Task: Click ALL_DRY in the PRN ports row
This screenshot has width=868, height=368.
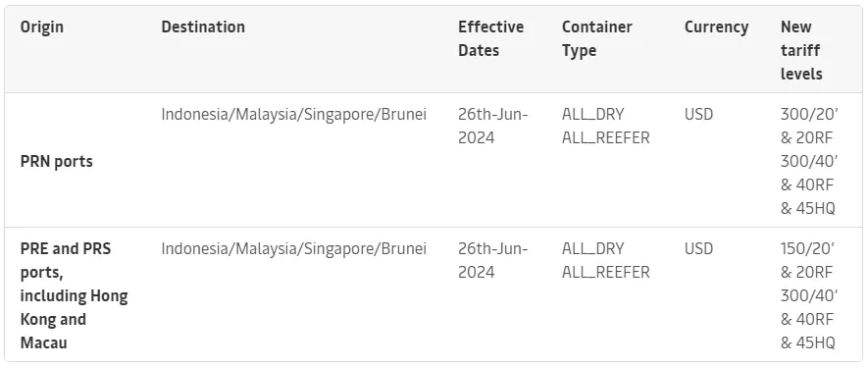Action: [592, 114]
